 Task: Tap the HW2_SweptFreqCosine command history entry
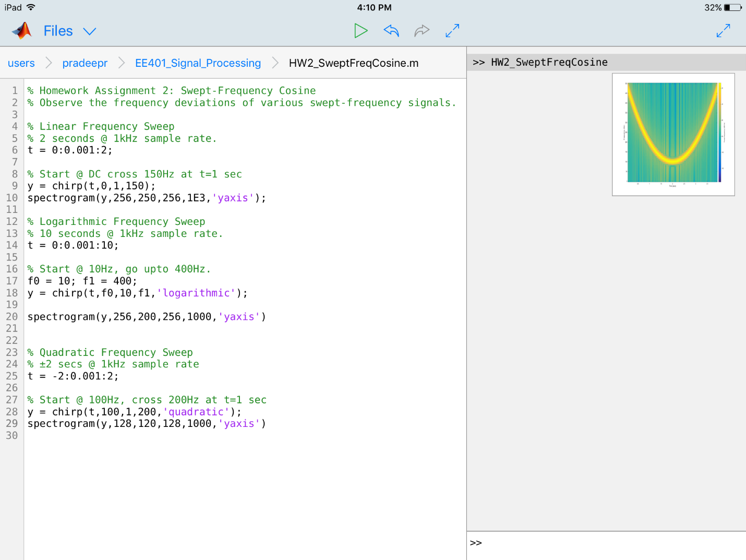click(549, 62)
